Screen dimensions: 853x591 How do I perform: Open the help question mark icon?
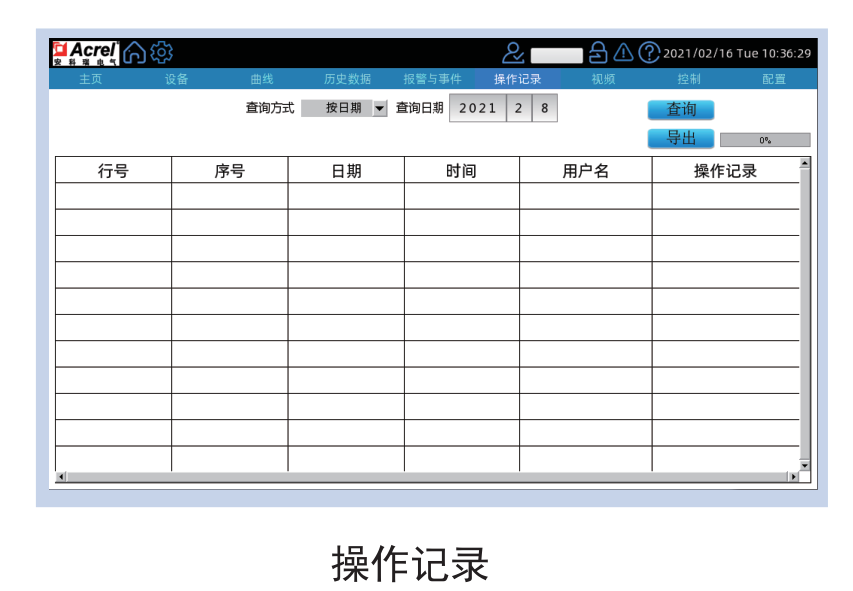649,53
